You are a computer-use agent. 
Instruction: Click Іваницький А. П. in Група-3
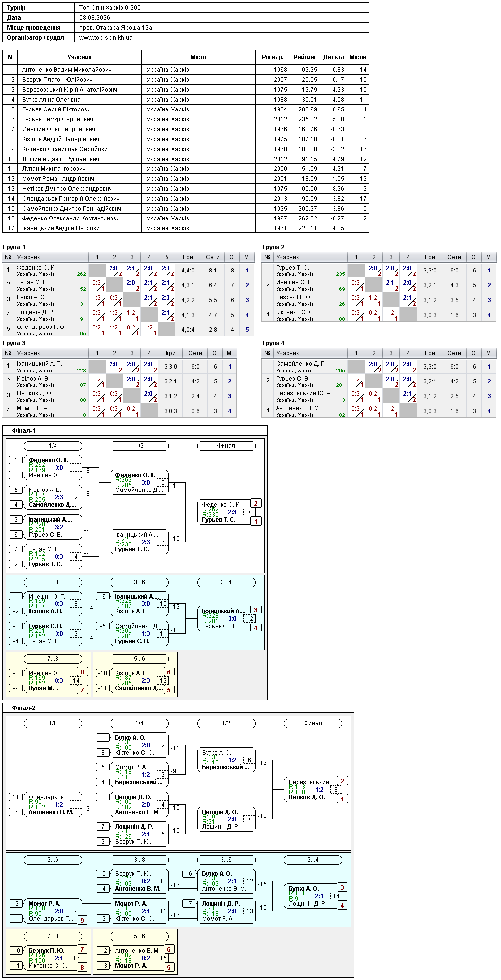40,364
